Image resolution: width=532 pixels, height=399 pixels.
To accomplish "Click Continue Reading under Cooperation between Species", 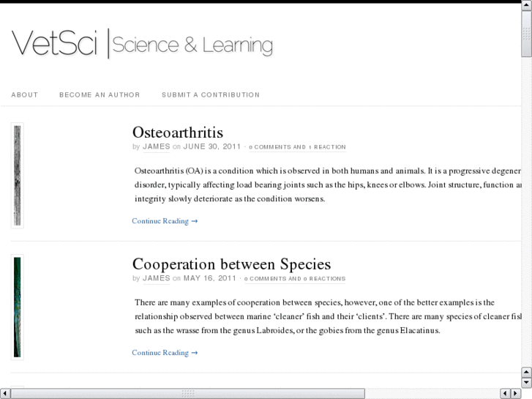I will click(x=165, y=353).
